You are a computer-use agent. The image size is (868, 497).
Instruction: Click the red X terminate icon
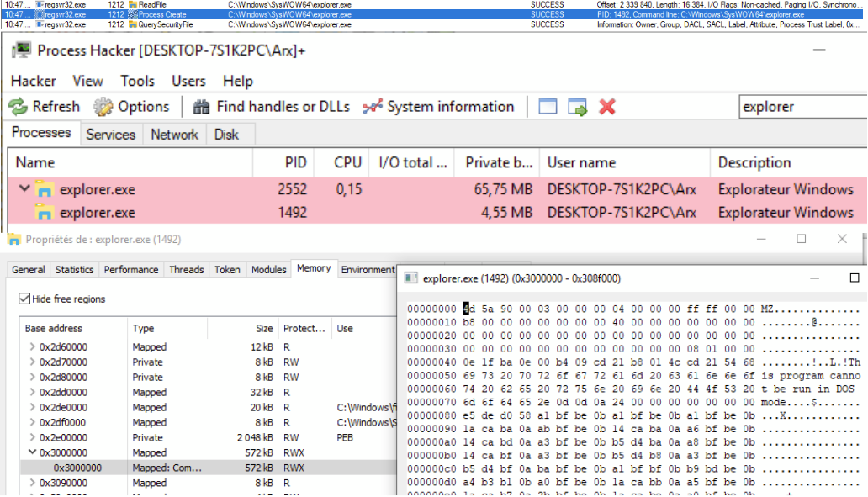tap(607, 106)
